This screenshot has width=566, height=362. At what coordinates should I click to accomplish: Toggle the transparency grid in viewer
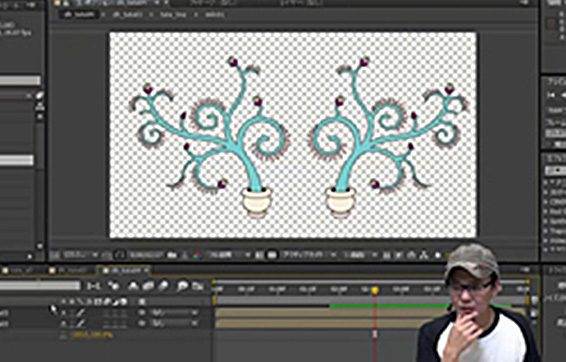pyautogui.click(x=272, y=255)
